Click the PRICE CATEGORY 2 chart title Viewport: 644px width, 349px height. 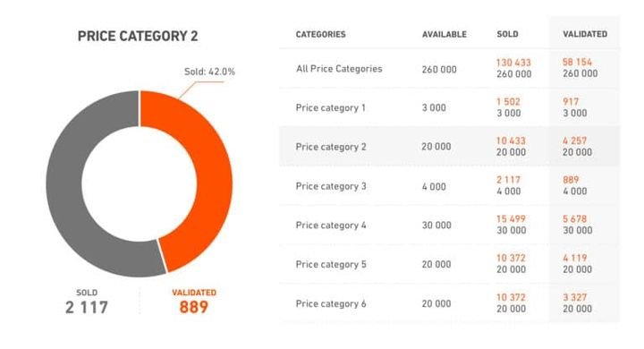coord(138,36)
